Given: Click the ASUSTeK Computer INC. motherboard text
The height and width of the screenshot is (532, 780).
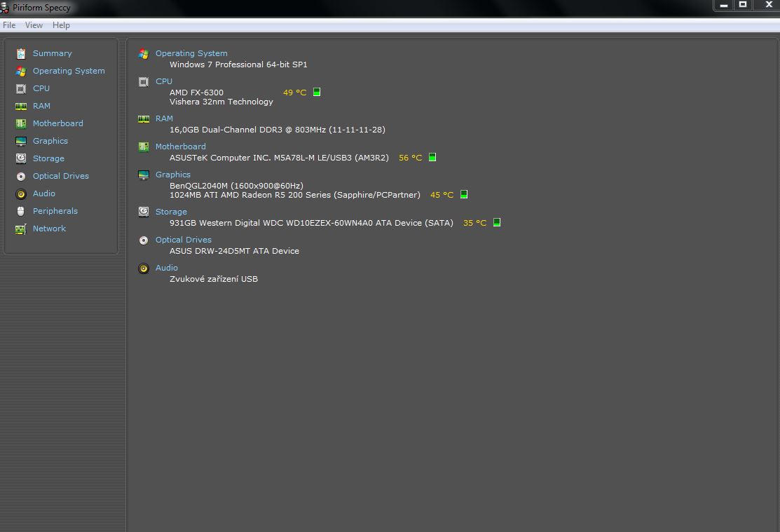Looking at the screenshot, I should pos(279,157).
